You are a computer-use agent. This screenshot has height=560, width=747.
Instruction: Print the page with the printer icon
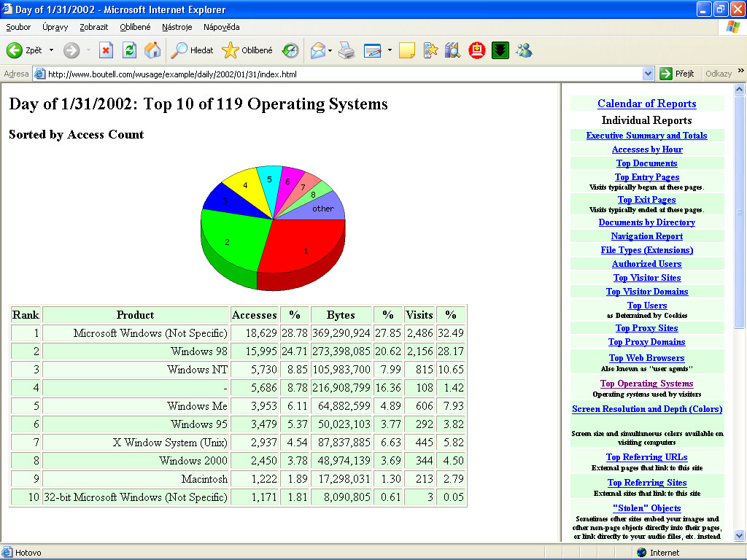coord(347,50)
